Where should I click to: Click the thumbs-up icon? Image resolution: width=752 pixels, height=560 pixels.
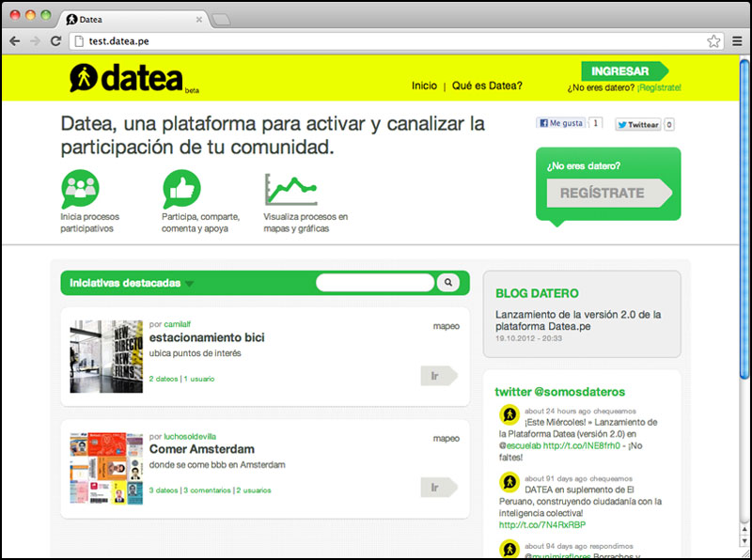click(181, 189)
